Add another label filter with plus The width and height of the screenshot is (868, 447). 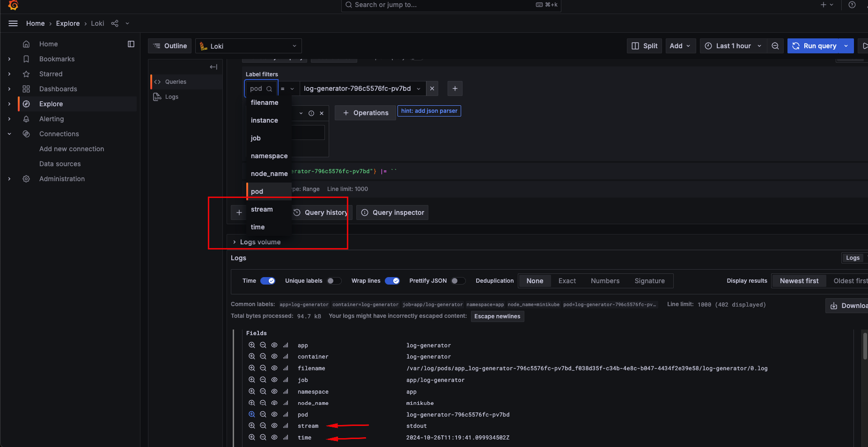point(455,88)
